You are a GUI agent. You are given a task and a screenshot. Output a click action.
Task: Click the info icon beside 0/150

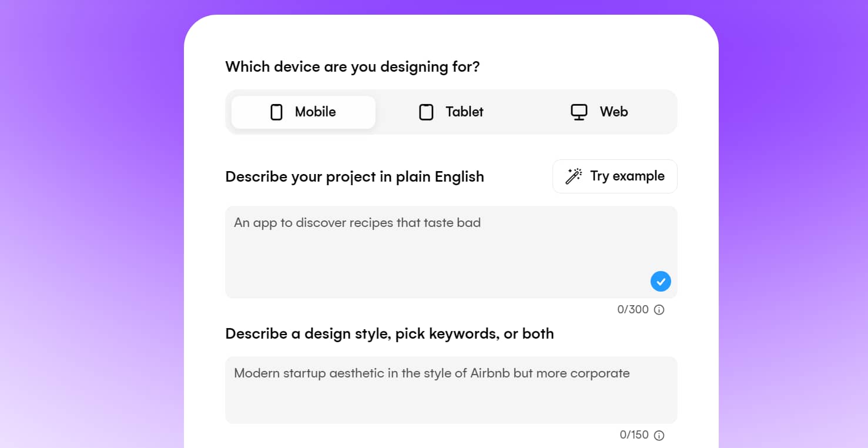point(659,435)
